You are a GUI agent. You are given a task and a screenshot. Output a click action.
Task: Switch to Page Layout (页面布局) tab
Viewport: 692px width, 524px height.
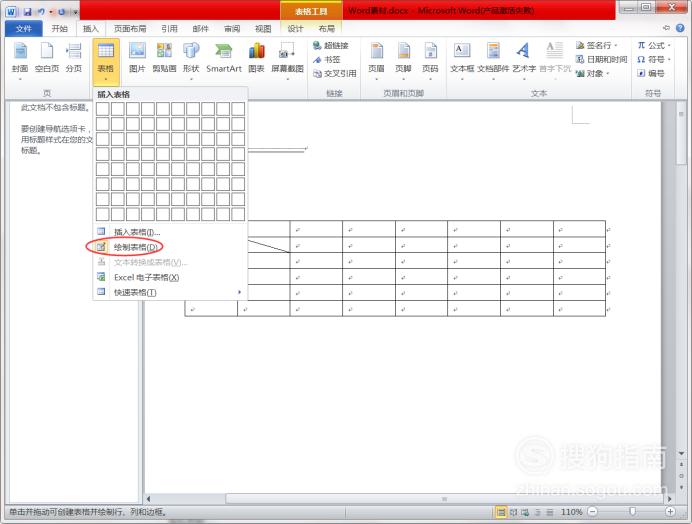coord(130,29)
